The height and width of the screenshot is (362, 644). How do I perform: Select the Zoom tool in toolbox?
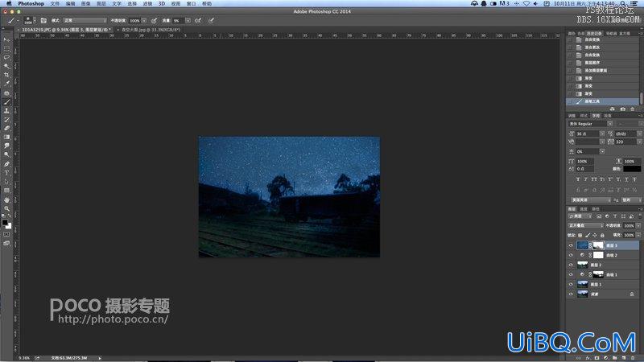click(x=6, y=208)
